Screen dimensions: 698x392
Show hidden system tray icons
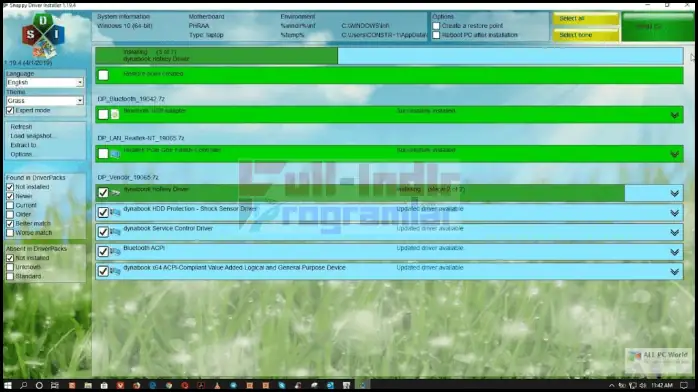(x=612, y=385)
